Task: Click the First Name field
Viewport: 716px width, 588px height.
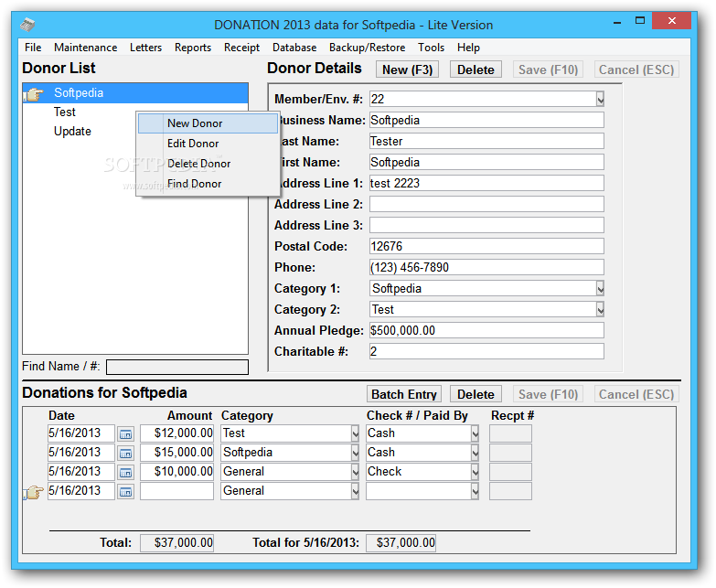Action: click(x=486, y=162)
